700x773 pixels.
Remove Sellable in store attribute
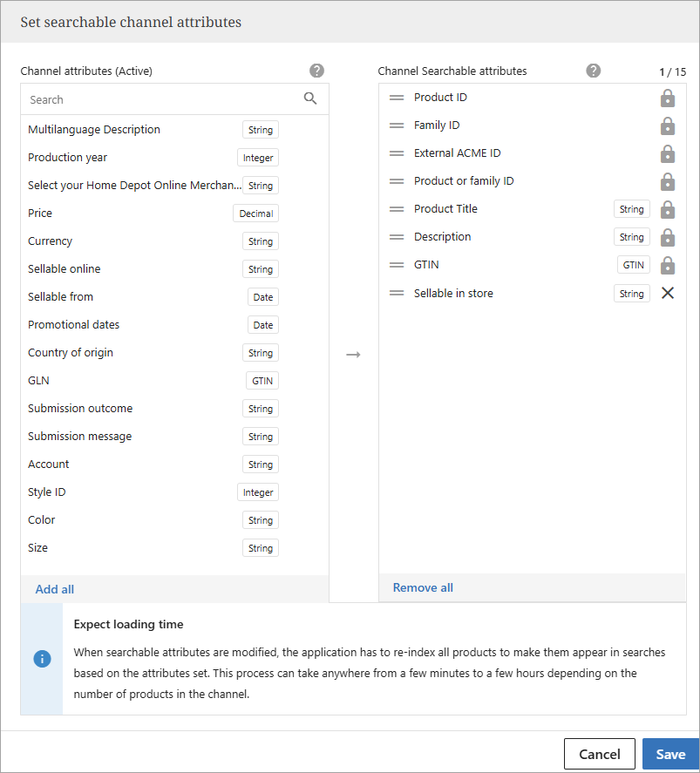click(x=668, y=294)
